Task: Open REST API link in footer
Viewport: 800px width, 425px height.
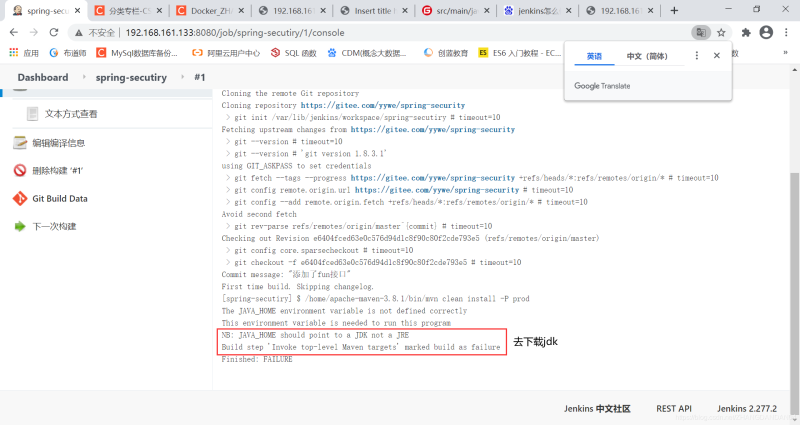Action: pos(673,408)
